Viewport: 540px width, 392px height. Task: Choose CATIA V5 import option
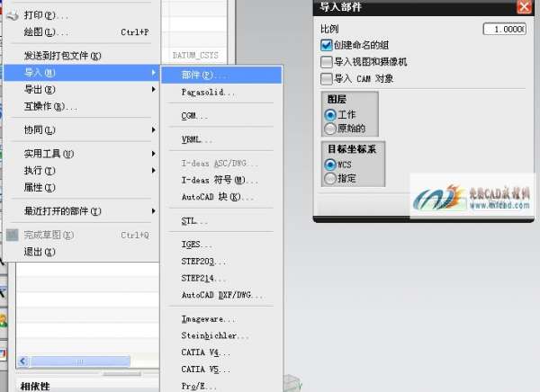tap(221, 370)
